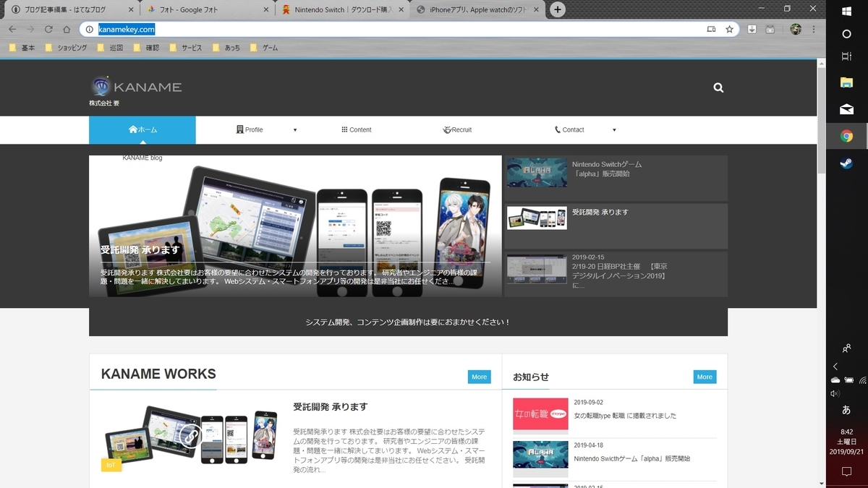This screenshot has height=488, width=868.
Task: Click the cast/device icon in the address bar
Action: click(711, 29)
